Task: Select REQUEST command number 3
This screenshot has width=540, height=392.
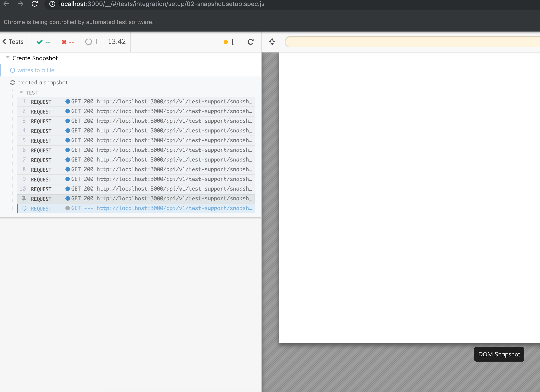Action: coord(136,121)
